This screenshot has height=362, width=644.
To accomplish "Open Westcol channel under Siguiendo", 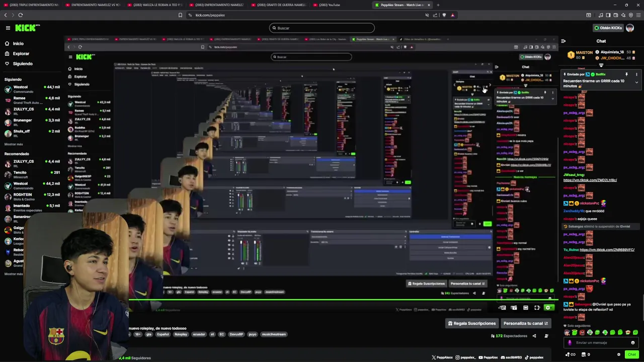I will [x=32, y=89].
